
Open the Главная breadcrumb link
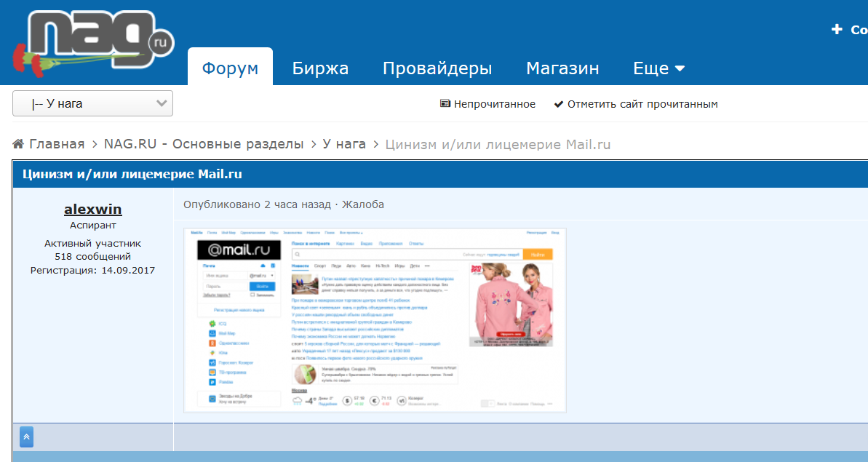pos(57,144)
